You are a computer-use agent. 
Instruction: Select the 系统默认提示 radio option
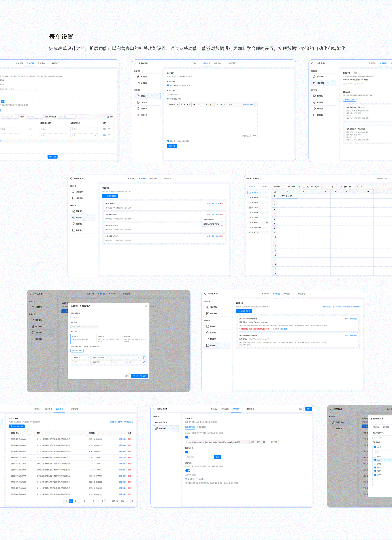point(168,95)
